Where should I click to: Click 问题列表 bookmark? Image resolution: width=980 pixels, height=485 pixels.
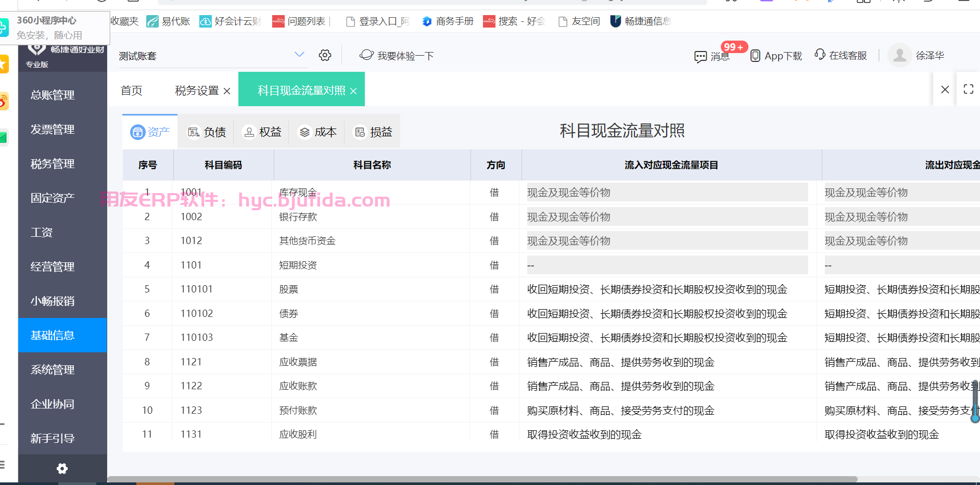[x=299, y=21]
